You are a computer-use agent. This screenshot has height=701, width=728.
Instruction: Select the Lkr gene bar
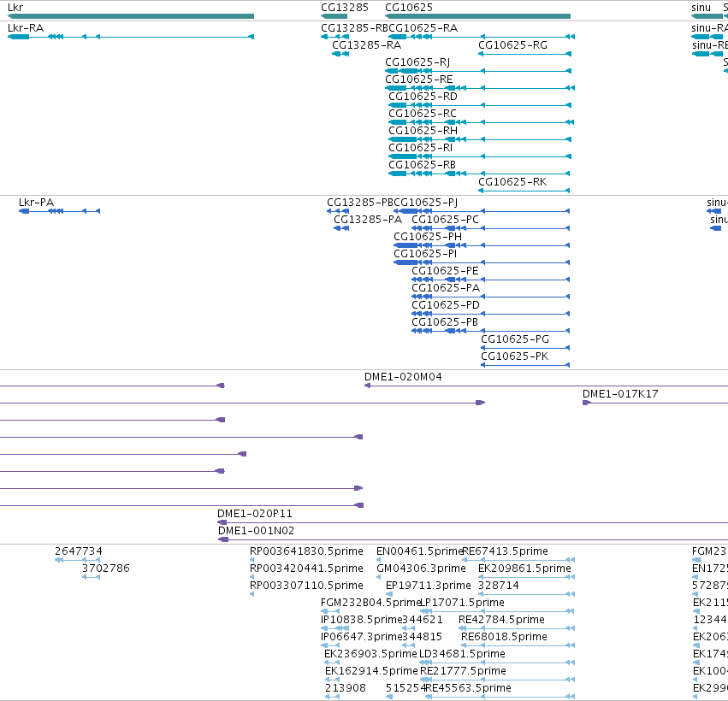[131, 16]
